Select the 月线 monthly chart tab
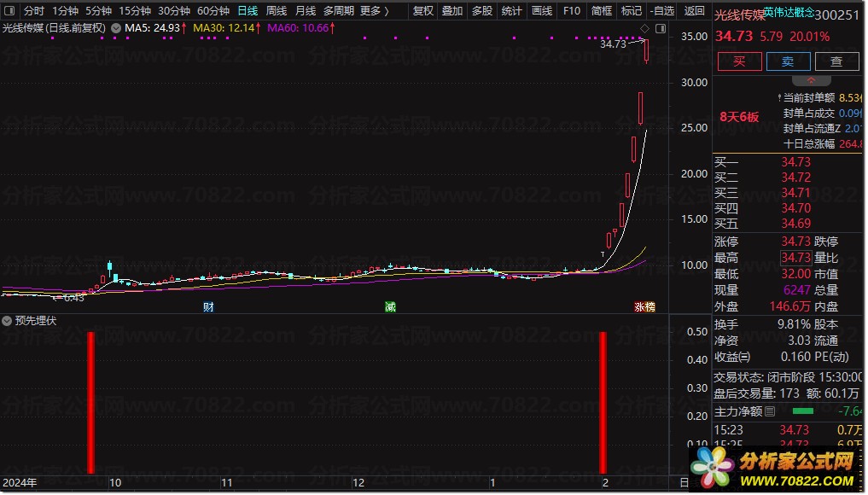Screen dimensions: 868x495 point(306,10)
